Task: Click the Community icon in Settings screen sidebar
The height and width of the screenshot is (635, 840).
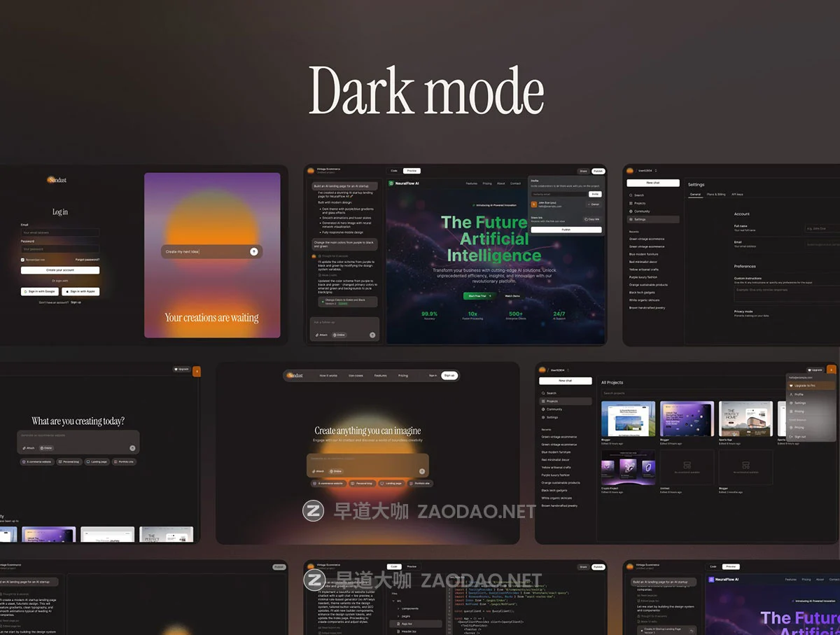Action: [x=631, y=211]
